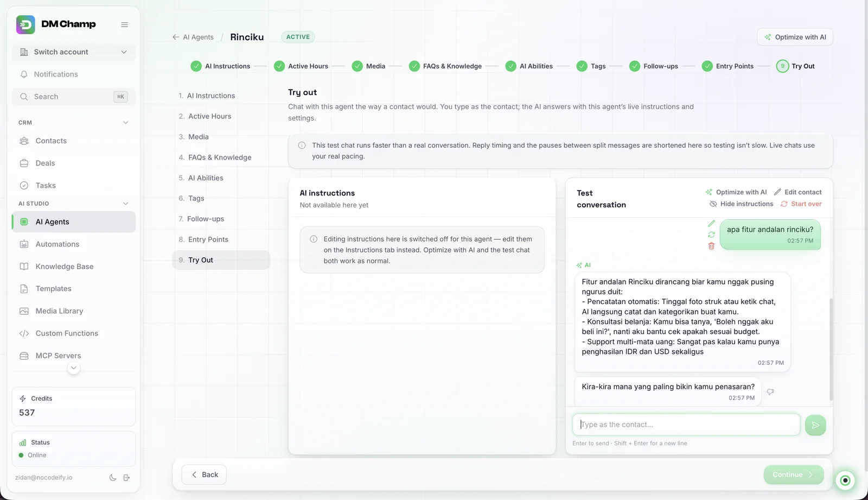Open Knowledge Base in the sidebar

click(73, 267)
